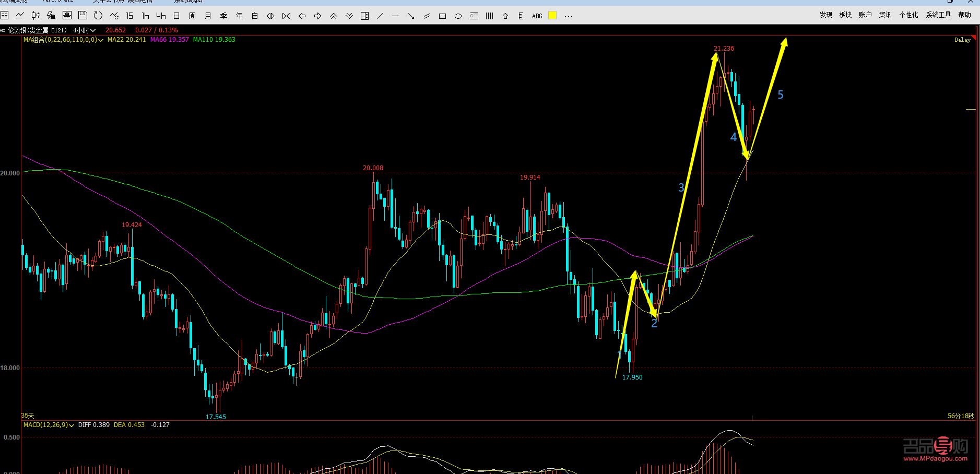Viewport: 980px width, 474px height.
Task: Select the ABC text annotation tool
Action: pyautogui.click(x=537, y=16)
